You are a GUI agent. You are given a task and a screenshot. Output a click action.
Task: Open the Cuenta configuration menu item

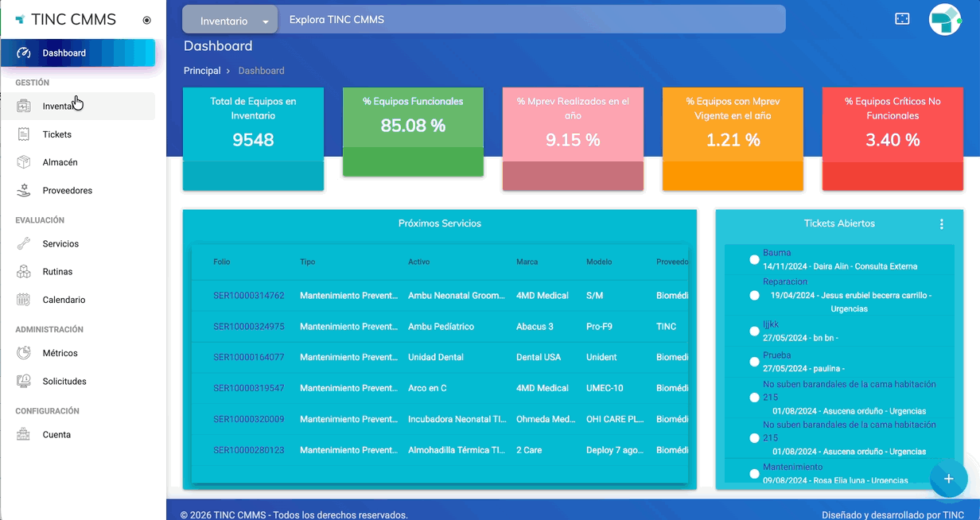[56, 435]
